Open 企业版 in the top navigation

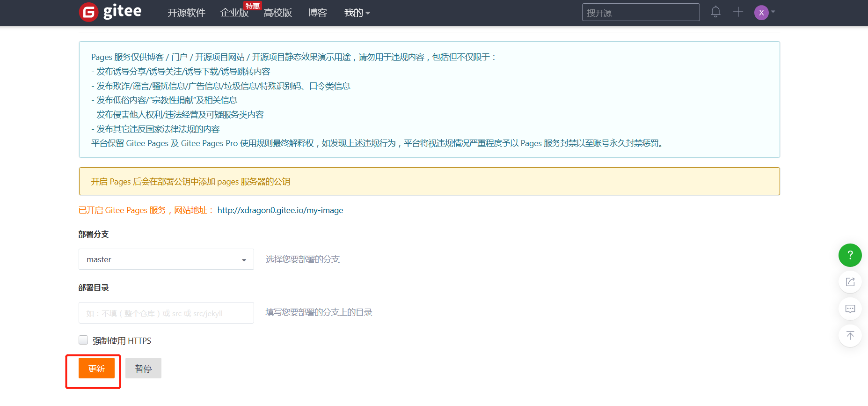pos(234,13)
